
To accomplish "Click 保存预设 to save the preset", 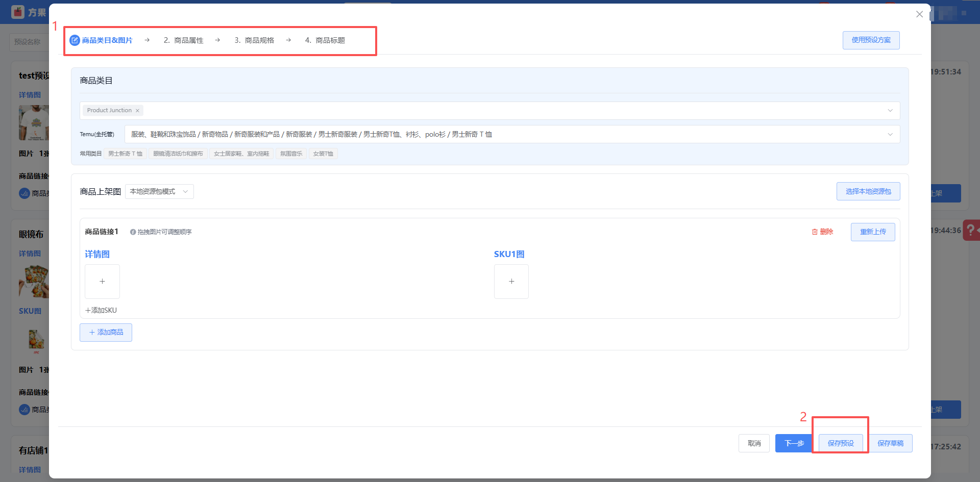I will click(841, 443).
